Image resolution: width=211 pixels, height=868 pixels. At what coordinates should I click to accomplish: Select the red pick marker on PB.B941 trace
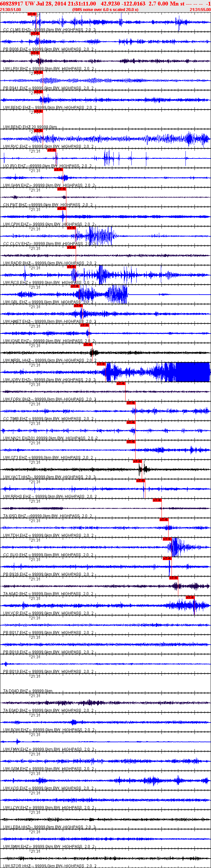coord(39,72)
